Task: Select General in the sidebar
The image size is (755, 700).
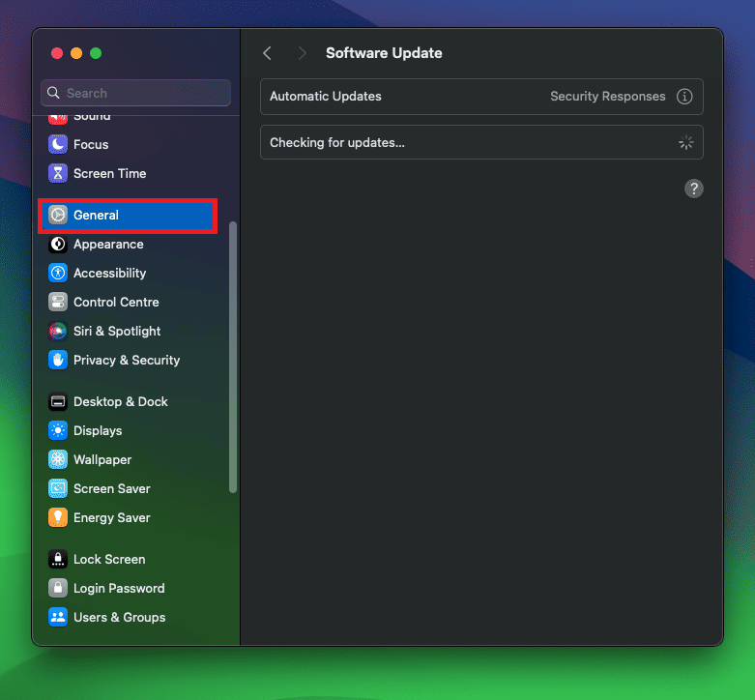Action: [x=128, y=216]
